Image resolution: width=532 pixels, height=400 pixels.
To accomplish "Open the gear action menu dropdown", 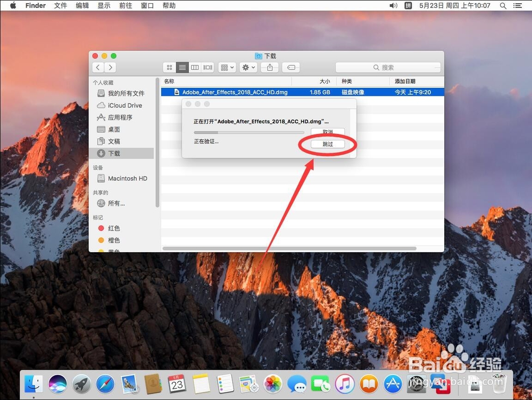I will coord(248,68).
